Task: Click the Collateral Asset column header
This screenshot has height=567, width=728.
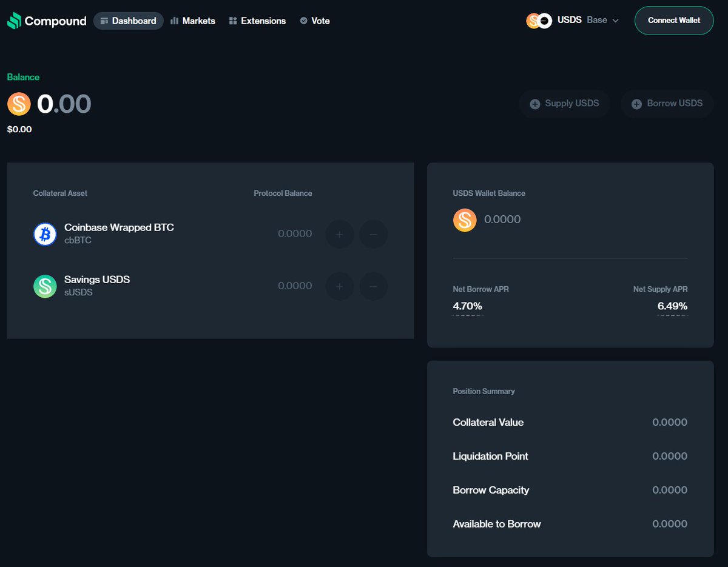Action: (x=60, y=193)
